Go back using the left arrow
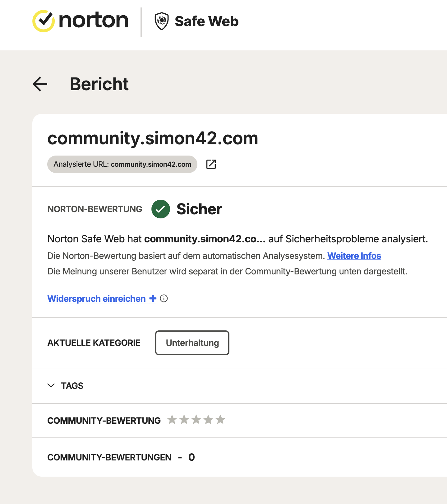Viewport: 447px width, 504px height. pyautogui.click(x=40, y=84)
